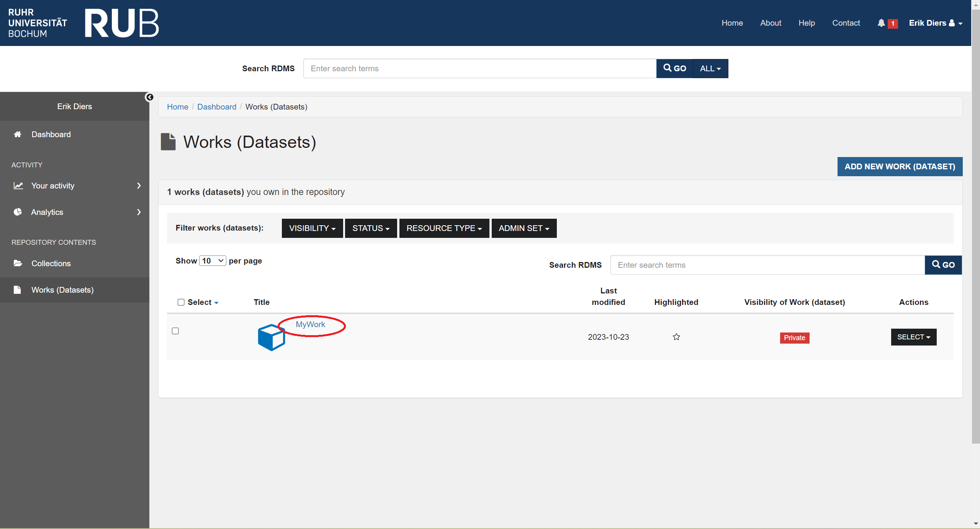The height and width of the screenshot is (529, 980).
Task: Click the SELECT action button for MyWork
Action: click(913, 337)
